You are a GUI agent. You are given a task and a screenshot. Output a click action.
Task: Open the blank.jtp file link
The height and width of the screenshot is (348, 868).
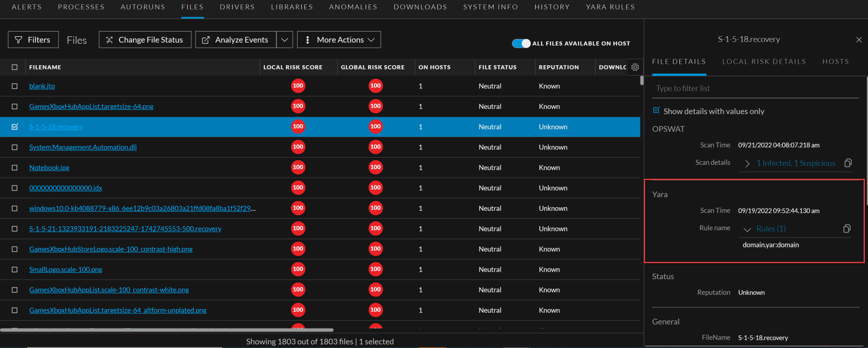42,86
